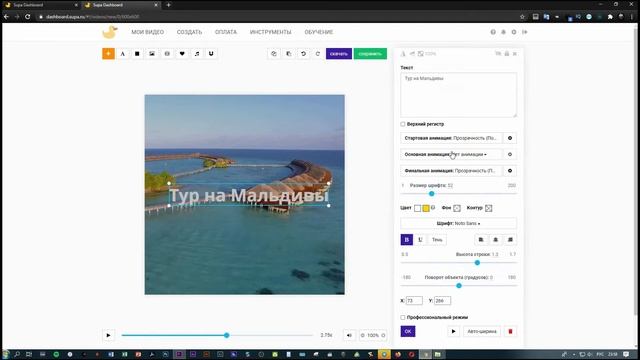Redo action with the forward arrow

tap(318, 53)
